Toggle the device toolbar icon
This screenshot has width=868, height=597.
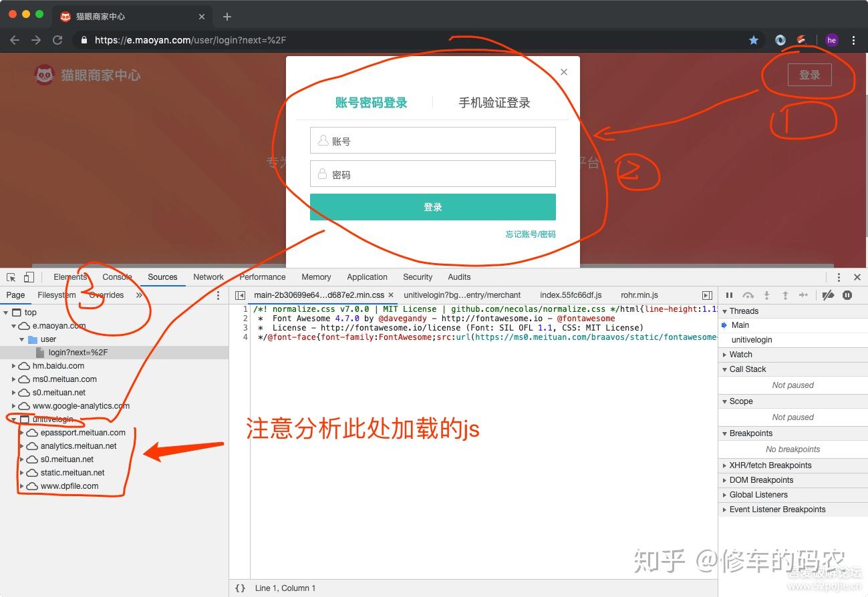29,277
